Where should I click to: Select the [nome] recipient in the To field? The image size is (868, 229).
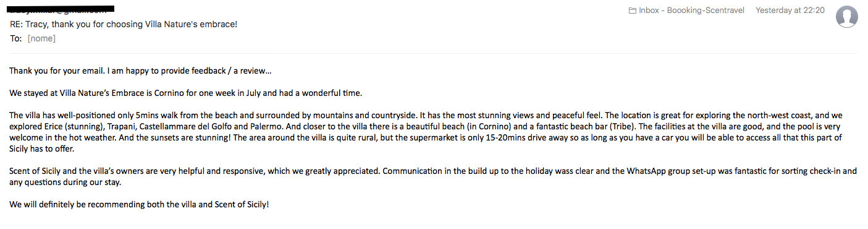coord(41,38)
